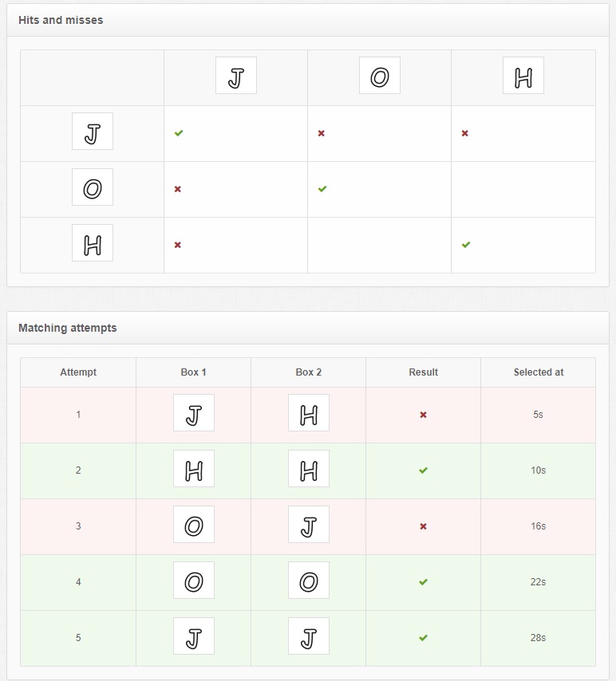Click the green checkmark in the O row, O column
Image resolution: width=616 pixels, height=681 pixels.
[x=322, y=189]
